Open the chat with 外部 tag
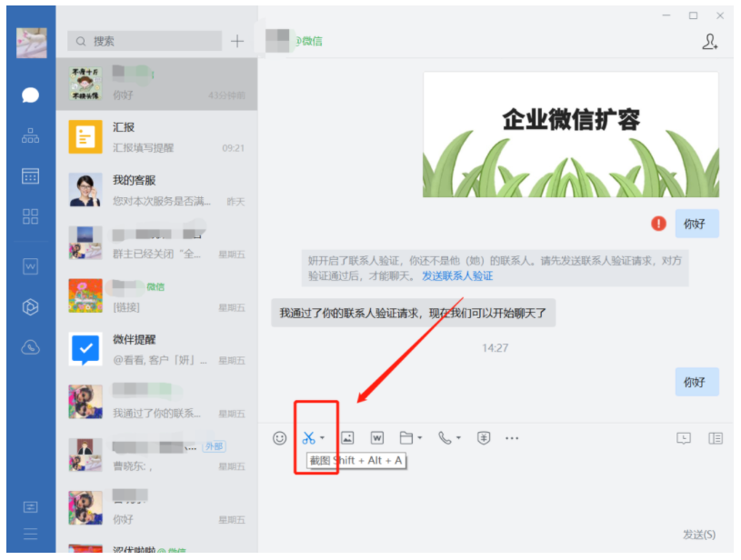The height and width of the screenshot is (560, 741). pyautogui.click(x=157, y=455)
